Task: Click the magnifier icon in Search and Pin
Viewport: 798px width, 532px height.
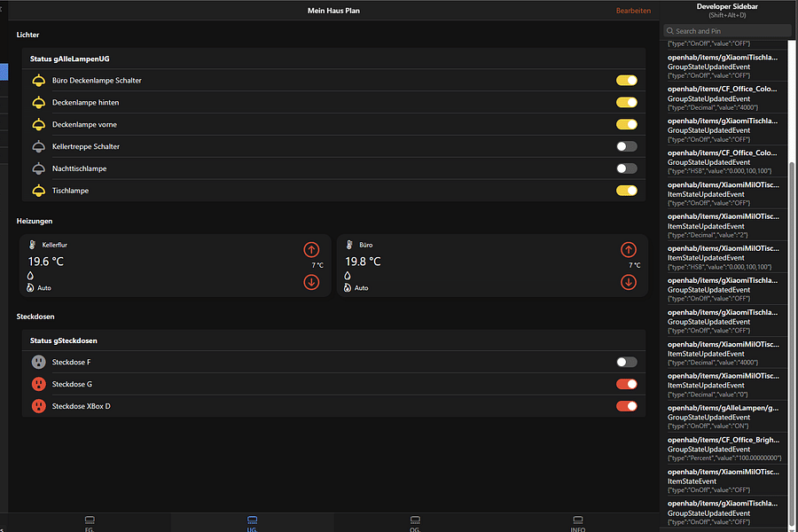Action: (669, 29)
